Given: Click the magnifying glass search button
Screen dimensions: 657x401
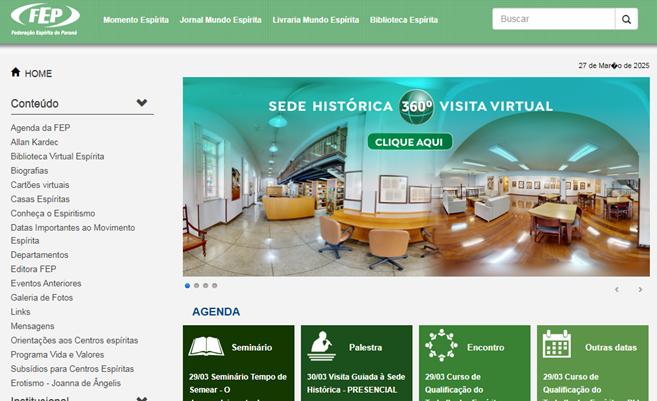Looking at the screenshot, I should 626,19.
